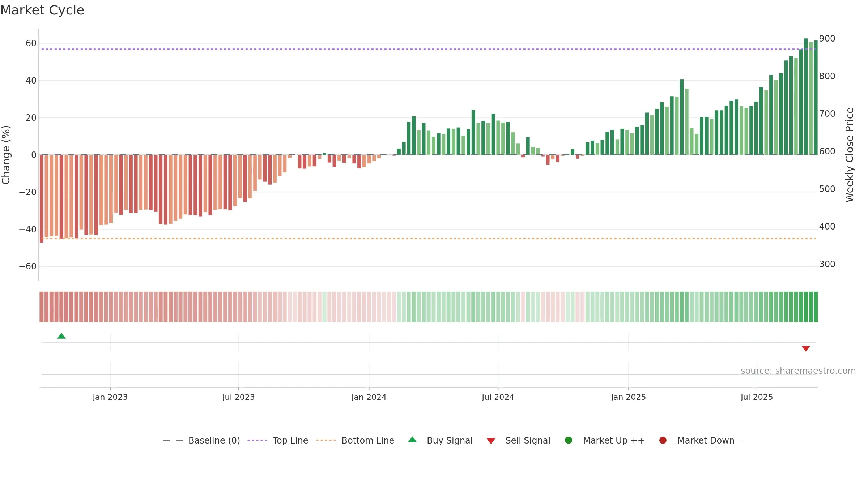Click the Change (%) y-axis title
Image resolution: width=868 pixels, height=488 pixels.
pyautogui.click(x=6, y=155)
